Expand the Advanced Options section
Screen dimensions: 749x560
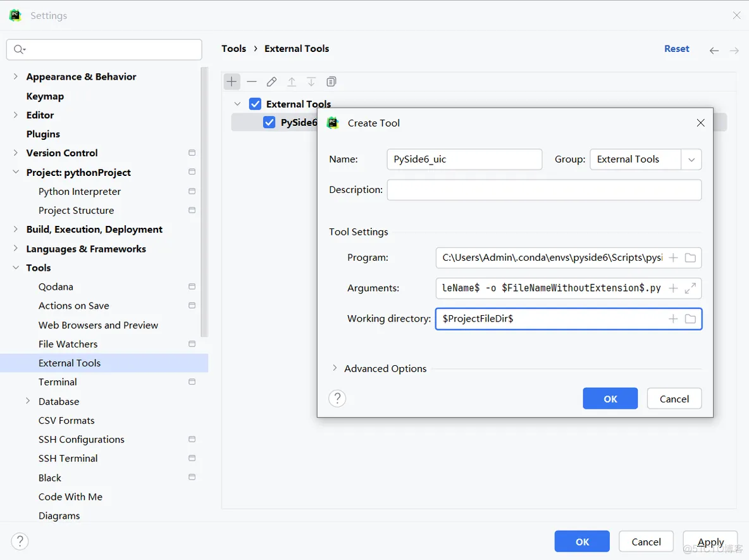click(335, 368)
